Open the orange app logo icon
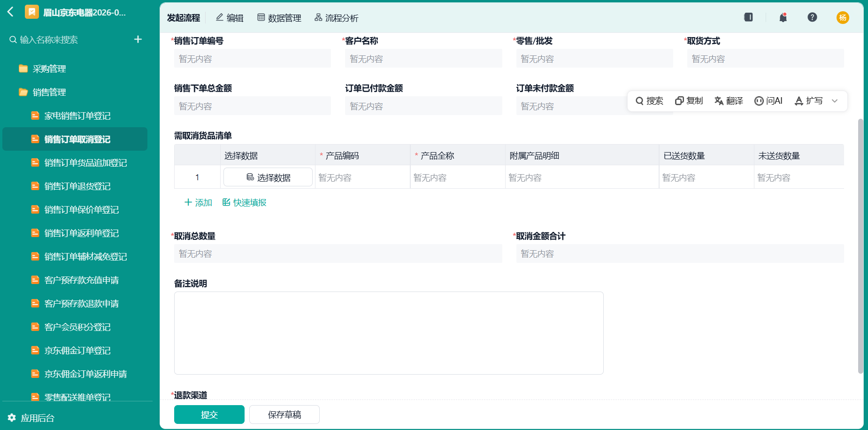Viewport: 868px width, 430px height. (x=32, y=12)
